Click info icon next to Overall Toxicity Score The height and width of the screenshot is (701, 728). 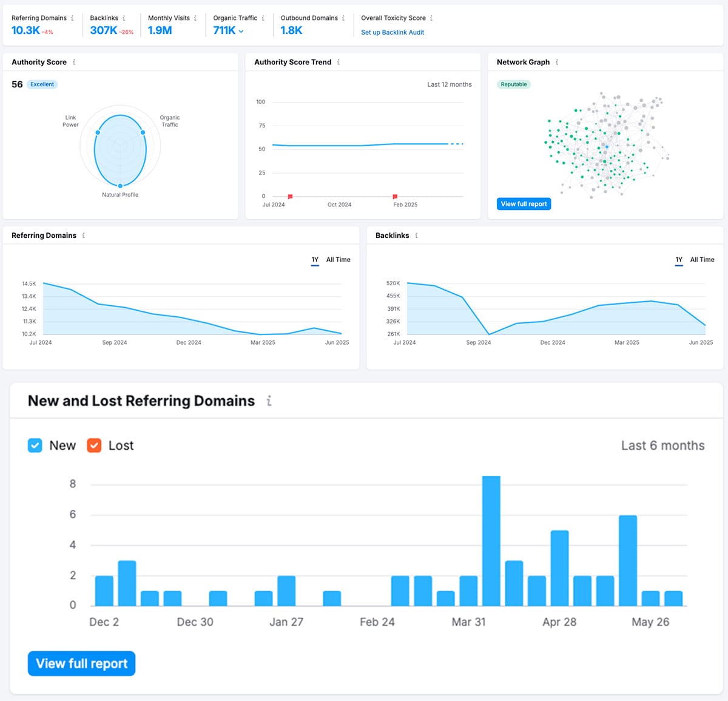(431, 18)
